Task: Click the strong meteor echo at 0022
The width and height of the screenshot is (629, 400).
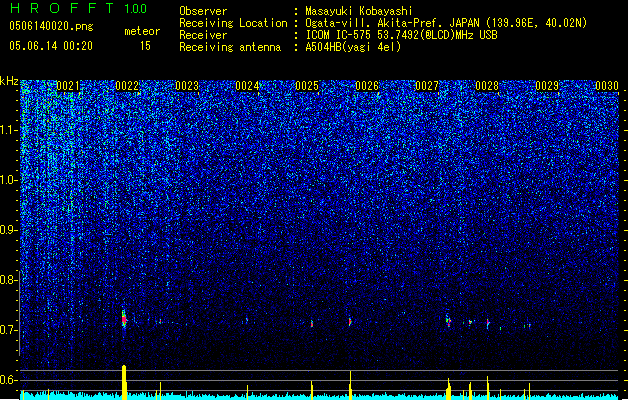Action: coord(124,319)
